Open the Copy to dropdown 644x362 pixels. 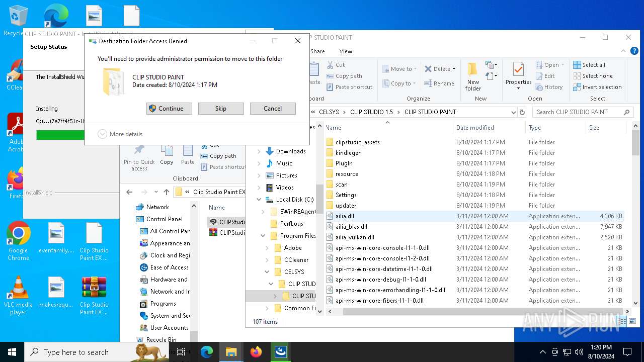(x=399, y=83)
